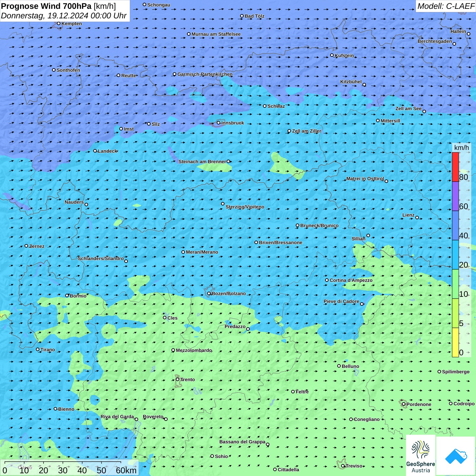Click the 'Sterzing/Vipiteno' label
Image resolution: width=476 pixels, height=476 pixels.
[245, 207]
